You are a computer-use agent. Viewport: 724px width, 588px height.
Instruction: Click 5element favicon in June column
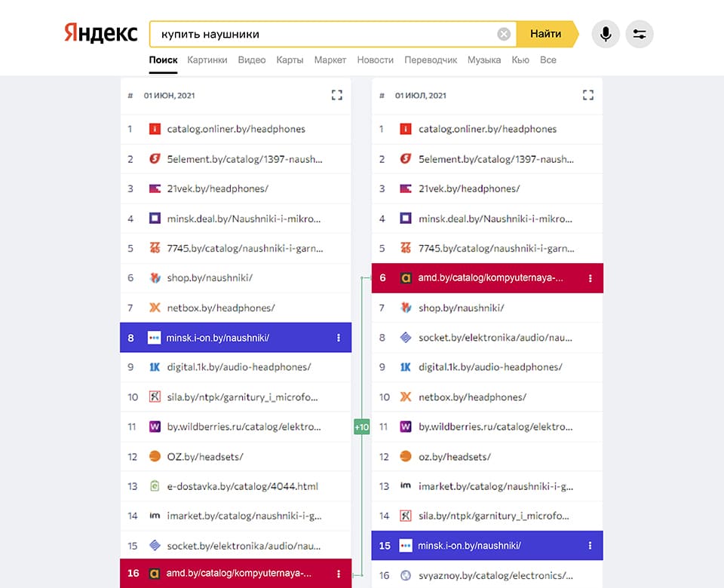pos(155,159)
